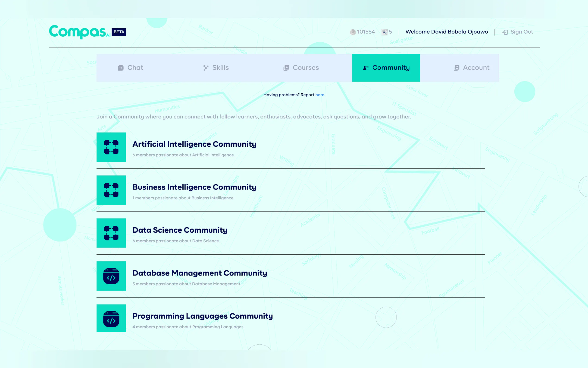Go to the Courses tab
588x368 pixels.
[301, 68]
